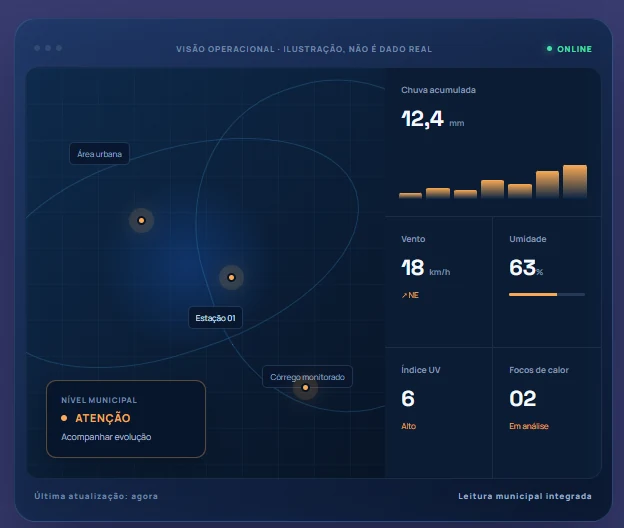Click the Vento card title

point(413,239)
